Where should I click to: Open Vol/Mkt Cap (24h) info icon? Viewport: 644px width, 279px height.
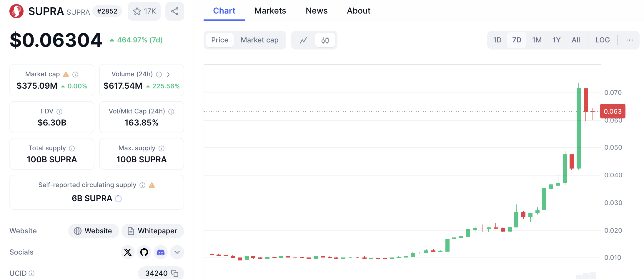coord(171,112)
